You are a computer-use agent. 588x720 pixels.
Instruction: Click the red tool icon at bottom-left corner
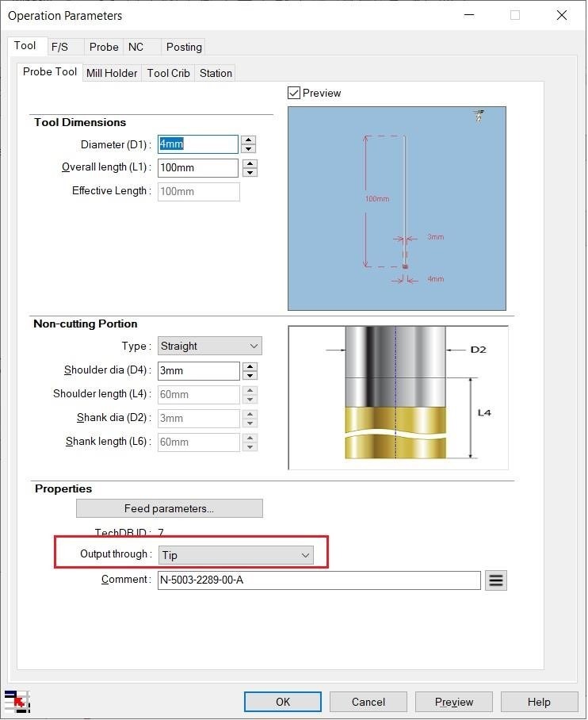[x=17, y=701]
